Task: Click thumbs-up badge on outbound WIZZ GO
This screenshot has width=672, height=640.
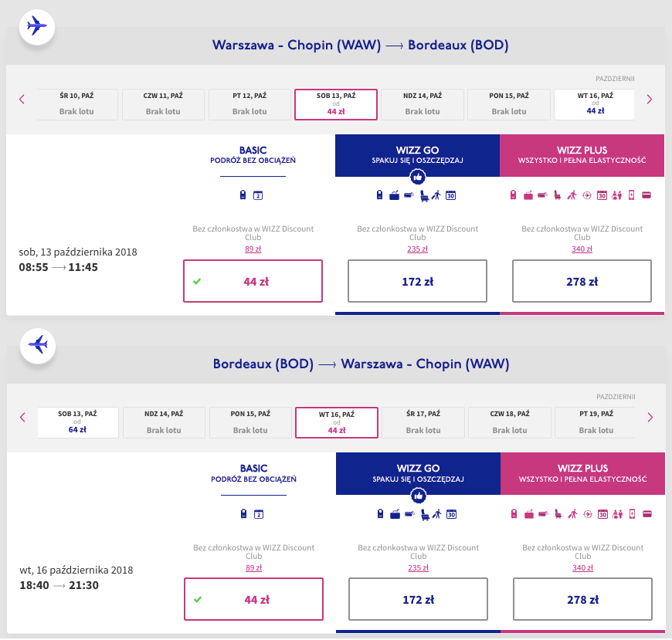Action: coord(417,177)
